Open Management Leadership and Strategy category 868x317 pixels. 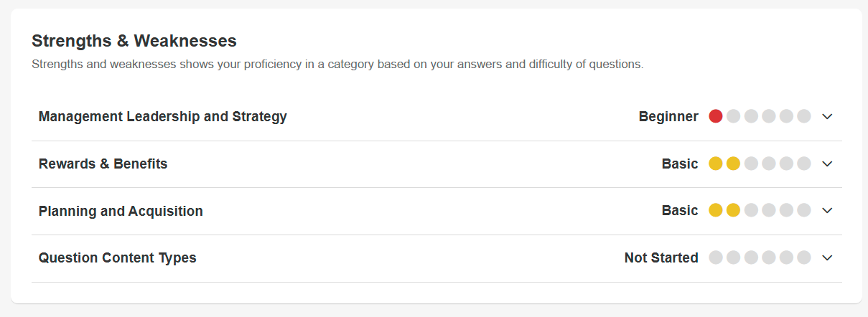[162, 116]
